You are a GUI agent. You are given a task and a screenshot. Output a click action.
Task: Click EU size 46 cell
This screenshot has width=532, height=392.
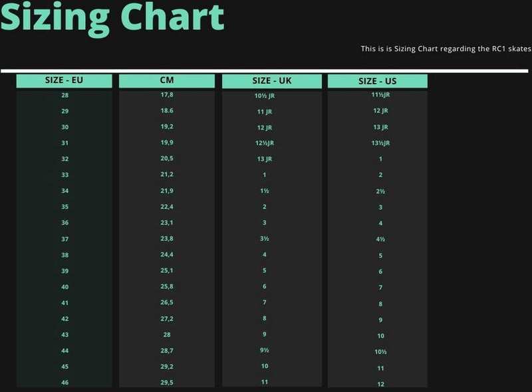[65, 383]
